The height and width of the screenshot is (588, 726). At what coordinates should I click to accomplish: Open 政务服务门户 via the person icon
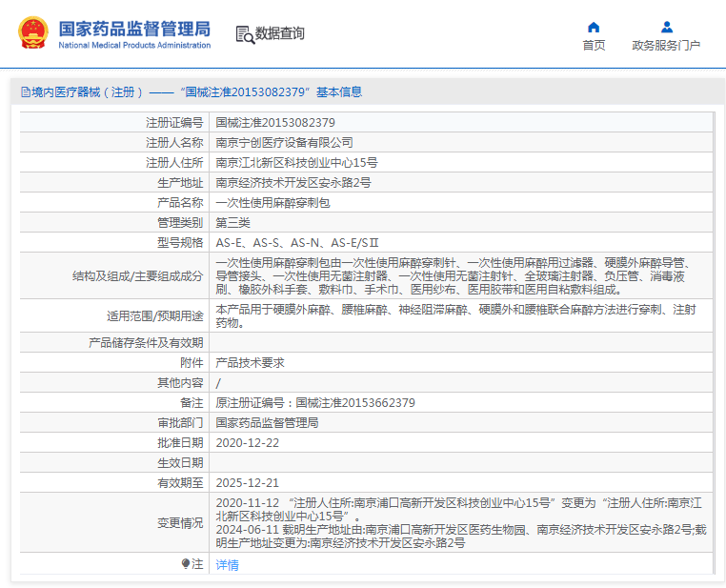click(667, 28)
